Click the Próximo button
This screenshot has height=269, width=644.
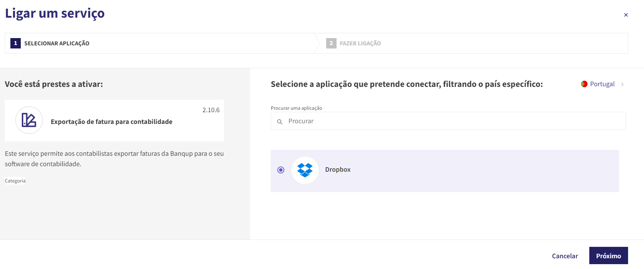coord(608,256)
